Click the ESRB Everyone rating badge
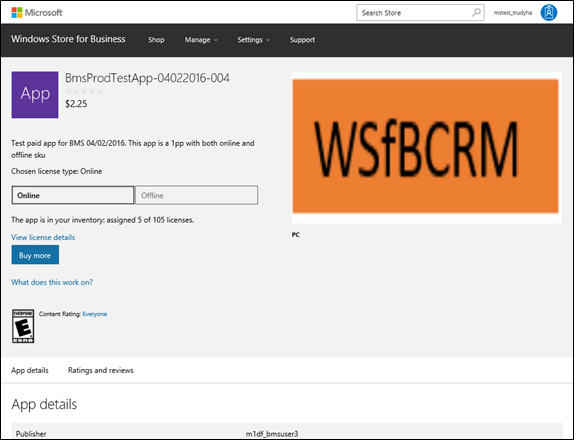Image resolution: width=576 pixels, height=442 pixels. 23,326
